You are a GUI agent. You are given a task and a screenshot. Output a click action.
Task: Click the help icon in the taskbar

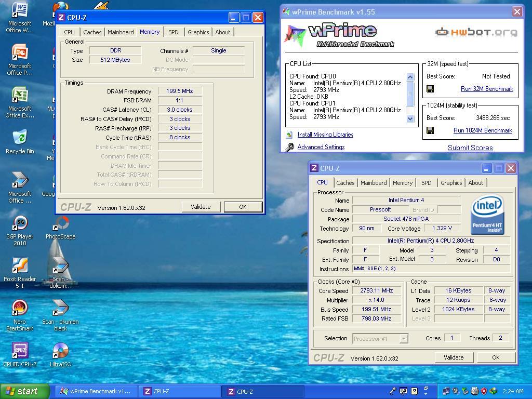pyautogui.click(x=414, y=391)
